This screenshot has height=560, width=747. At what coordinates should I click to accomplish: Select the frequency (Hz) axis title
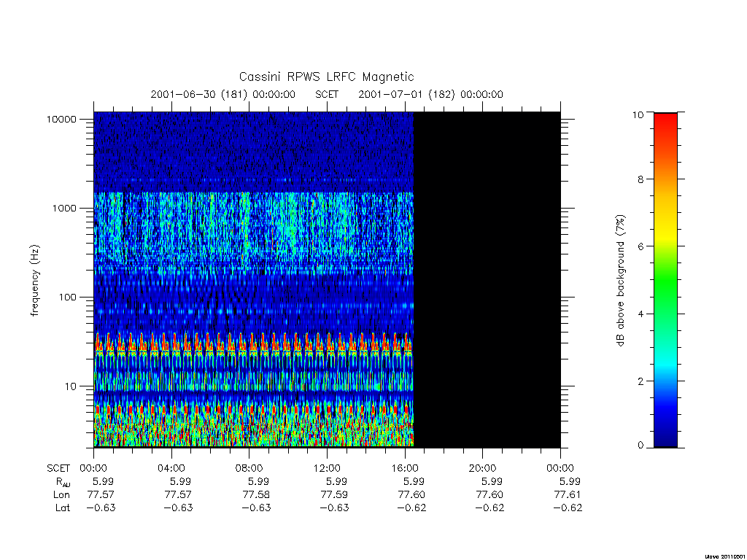pyautogui.click(x=35, y=281)
